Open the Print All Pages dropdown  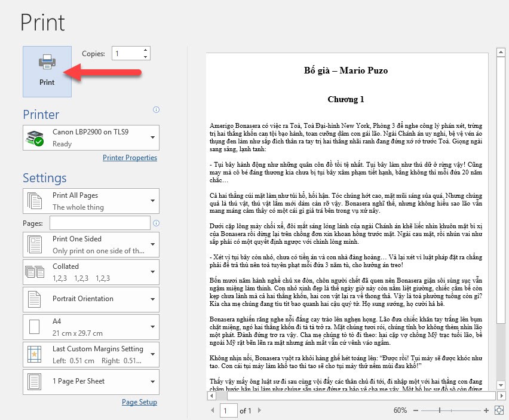click(153, 200)
